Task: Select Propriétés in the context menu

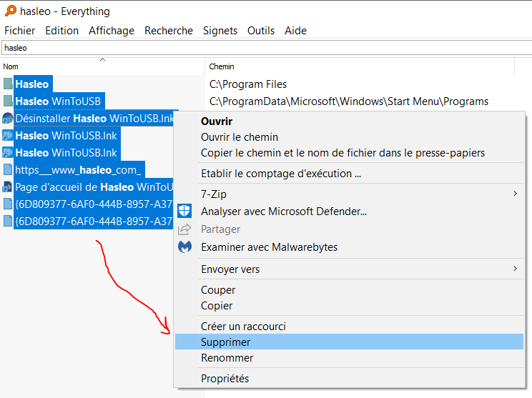Action: point(225,378)
